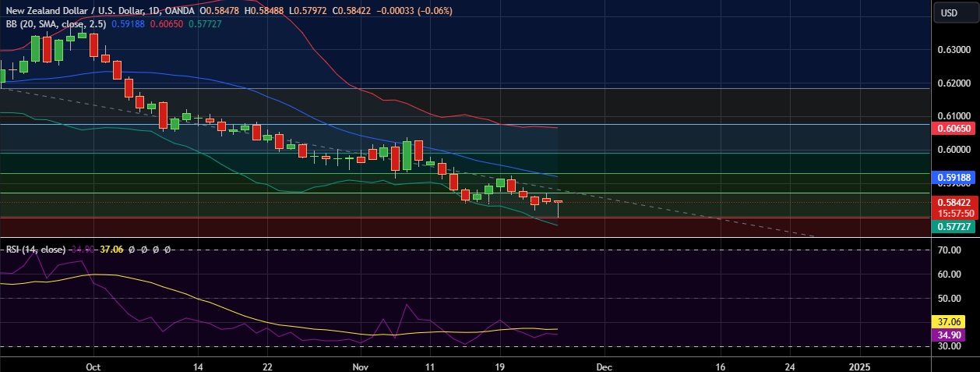Click the 70.00 RSI scale value
The image size is (980, 372).
point(949,250)
